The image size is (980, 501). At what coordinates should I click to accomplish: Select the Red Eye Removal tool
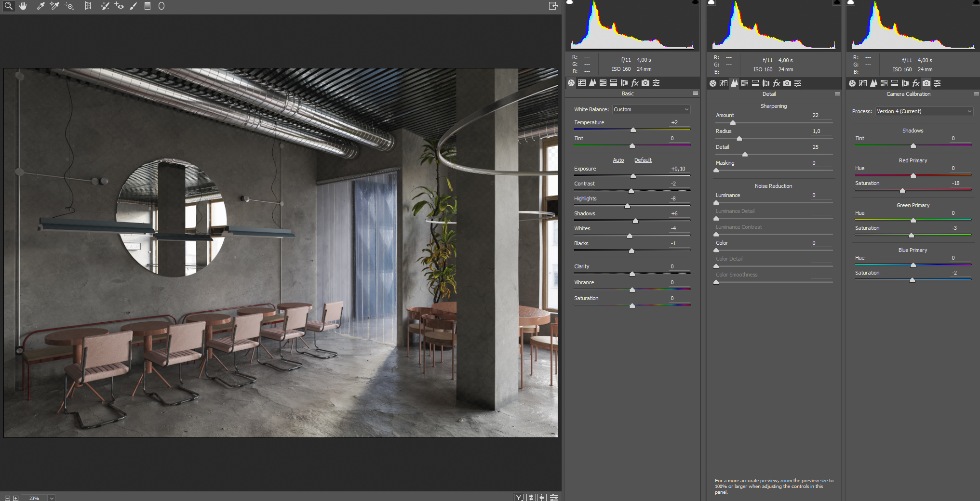coord(119,6)
